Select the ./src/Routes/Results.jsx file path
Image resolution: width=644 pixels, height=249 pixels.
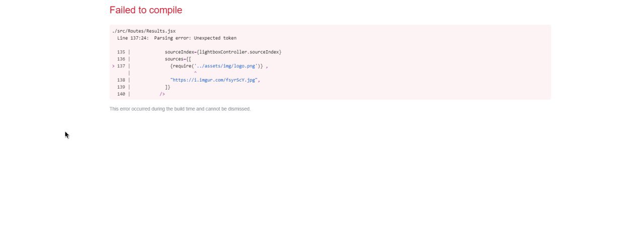tap(144, 31)
